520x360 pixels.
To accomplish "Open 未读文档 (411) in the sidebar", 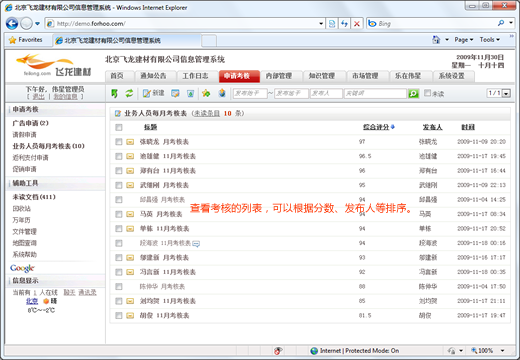I will coord(34,197).
